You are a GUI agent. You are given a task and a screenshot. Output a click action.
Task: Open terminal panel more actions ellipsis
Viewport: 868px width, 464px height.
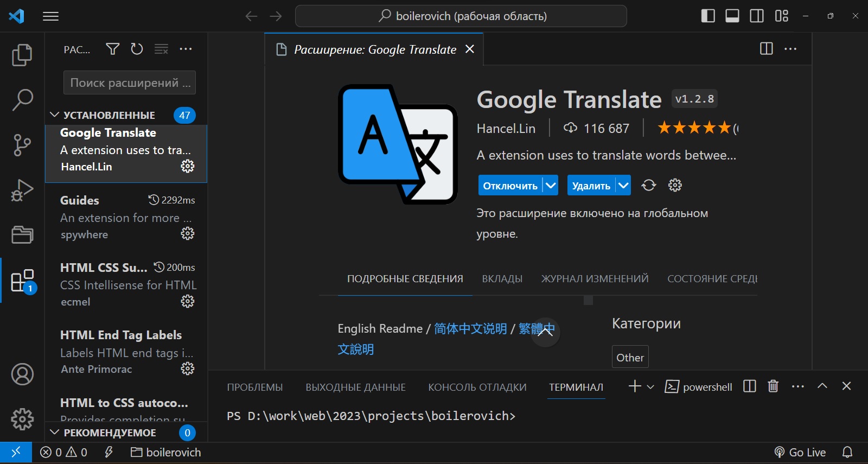pos(797,386)
